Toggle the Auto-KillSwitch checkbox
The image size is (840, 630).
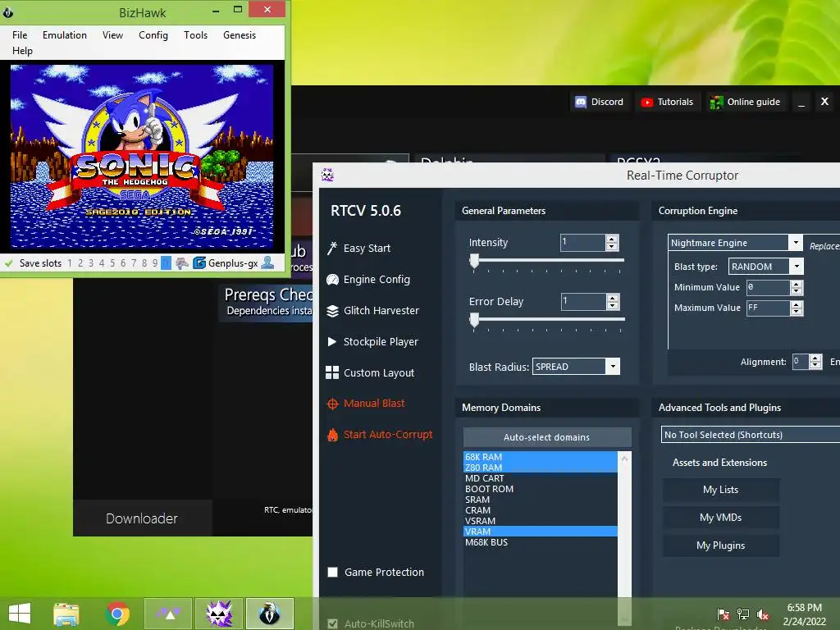(x=333, y=623)
